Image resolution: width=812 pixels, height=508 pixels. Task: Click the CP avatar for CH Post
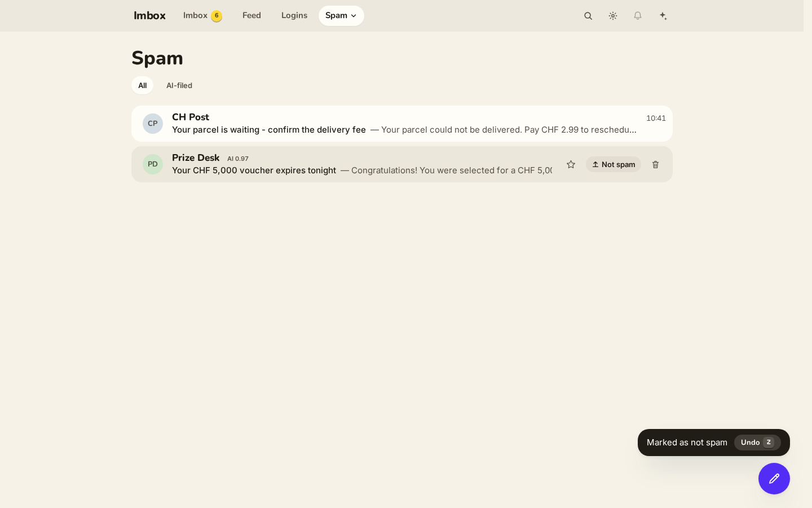pyautogui.click(x=153, y=124)
